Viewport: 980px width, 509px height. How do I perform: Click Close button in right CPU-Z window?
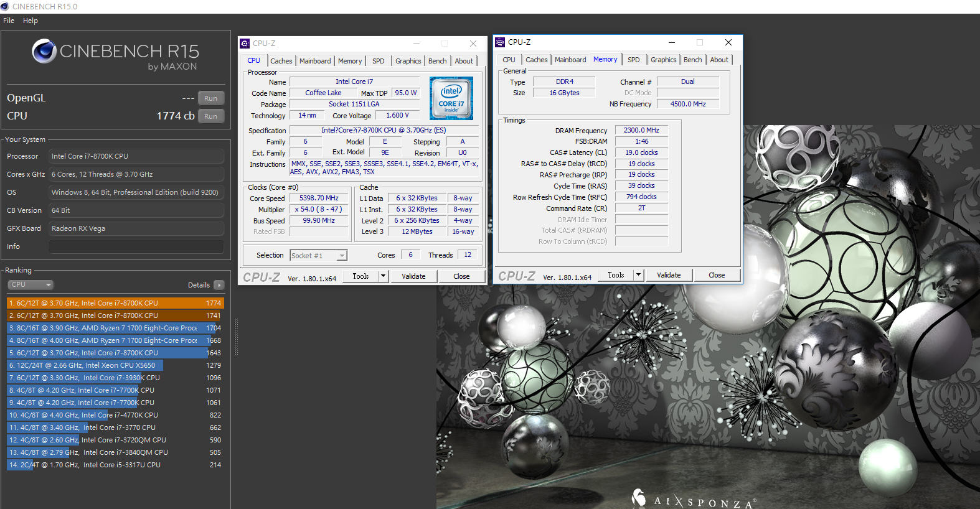[x=717, y=275]
